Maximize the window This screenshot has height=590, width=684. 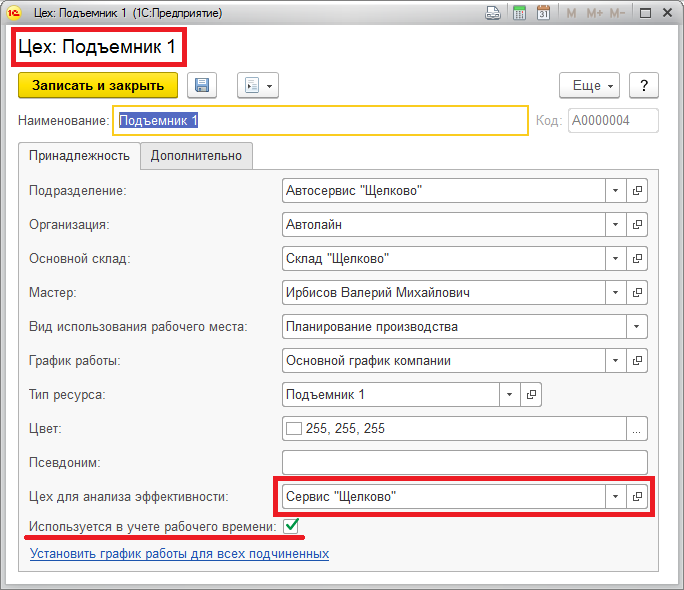(645, 13)
